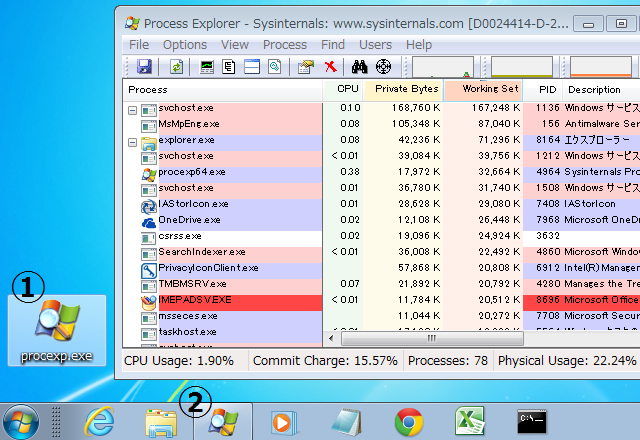Viewport: 640px width, 440px height.
Task: Sort by the Description column header
Action: (x=602, y=90)
